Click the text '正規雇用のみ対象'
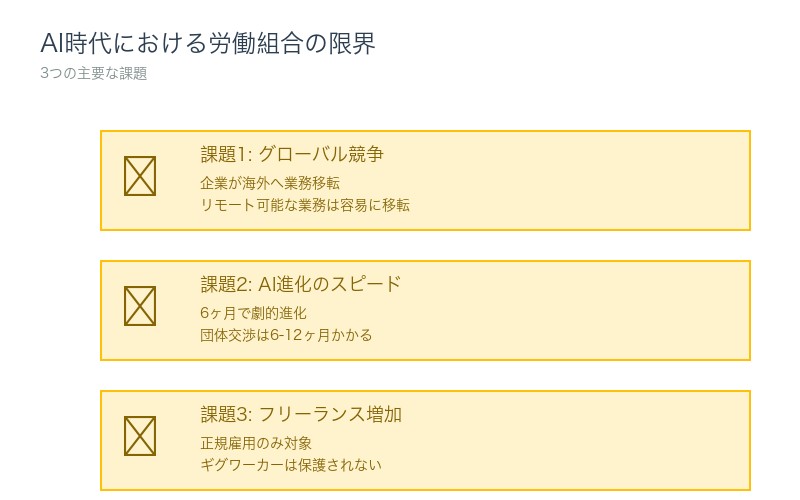800x500 pixels. (256, 443)
